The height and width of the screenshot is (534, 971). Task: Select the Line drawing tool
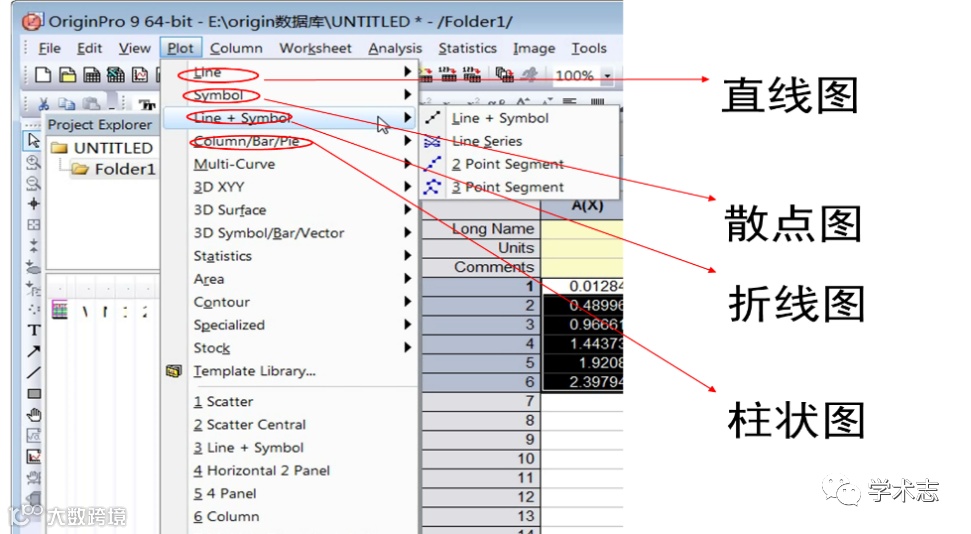[33, 372]
